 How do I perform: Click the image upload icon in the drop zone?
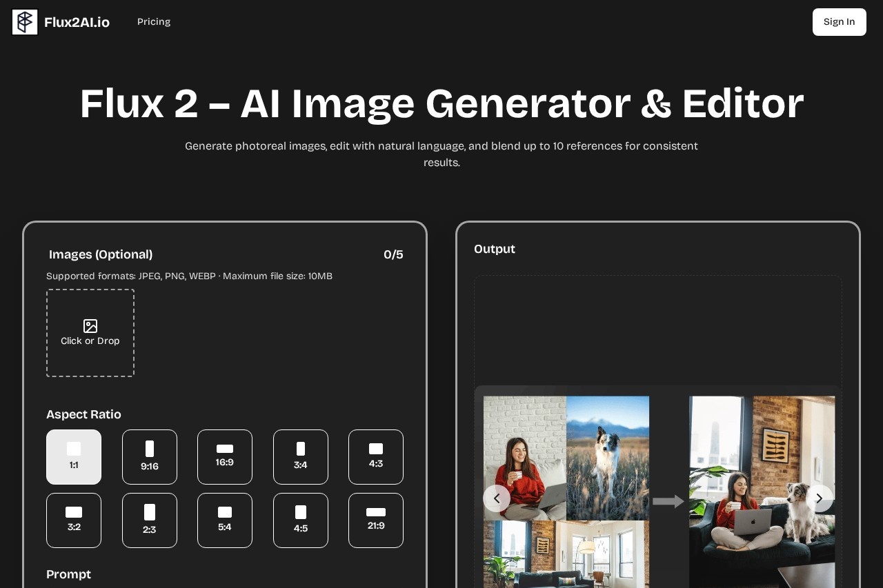tap(90, 326)
